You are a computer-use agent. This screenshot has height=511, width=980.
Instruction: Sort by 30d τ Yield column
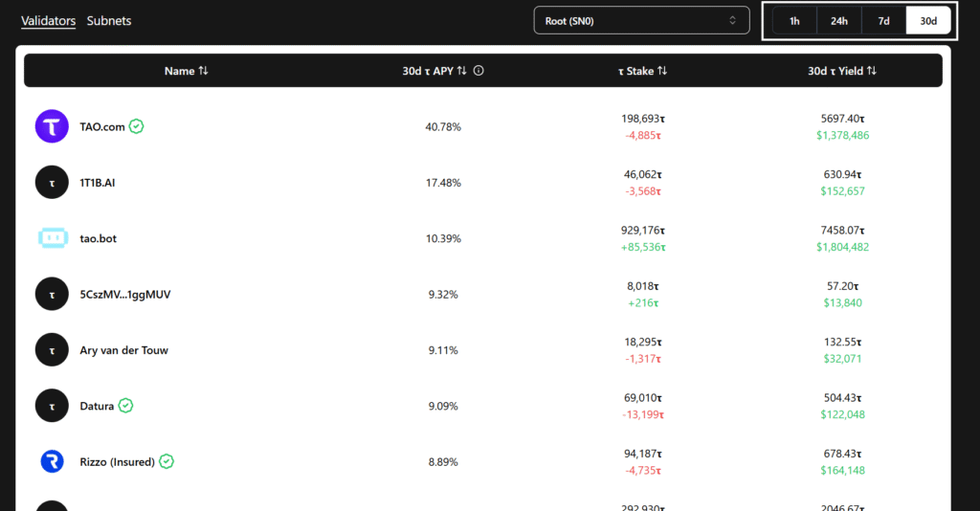(x=841, y=71)
